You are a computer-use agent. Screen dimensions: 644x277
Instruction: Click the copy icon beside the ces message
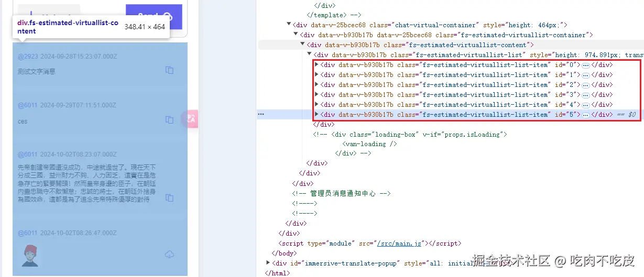pyautogui.click(x=169, y=120)
